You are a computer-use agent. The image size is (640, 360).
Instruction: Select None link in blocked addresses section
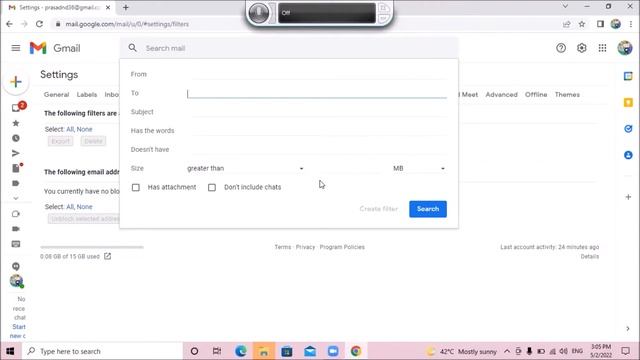click(84, 207)
